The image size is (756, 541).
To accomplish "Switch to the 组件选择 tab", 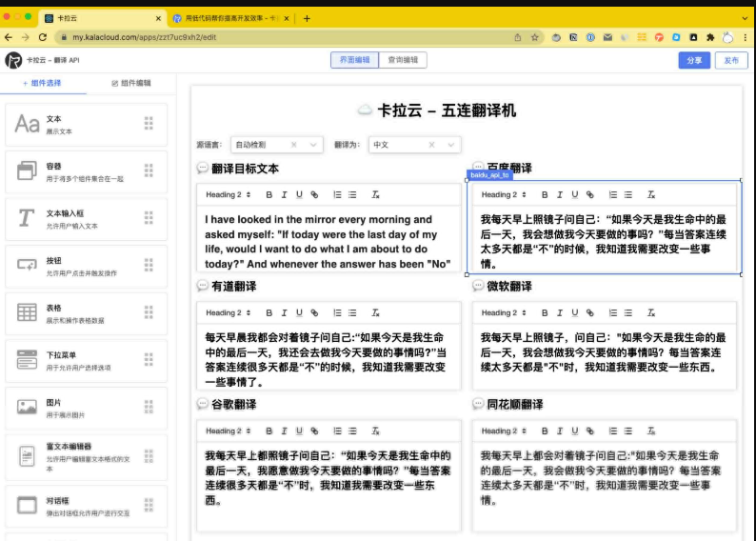I will pos(42,83).
